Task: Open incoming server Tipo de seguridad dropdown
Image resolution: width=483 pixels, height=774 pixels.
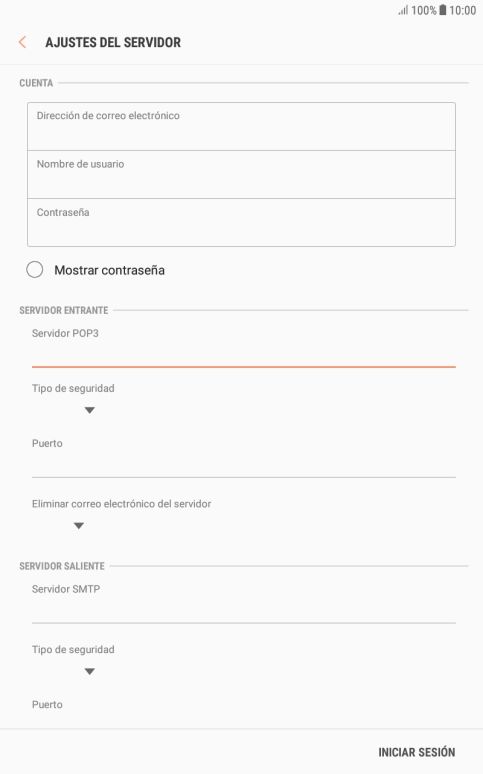Action: click(x=89, y=410)
